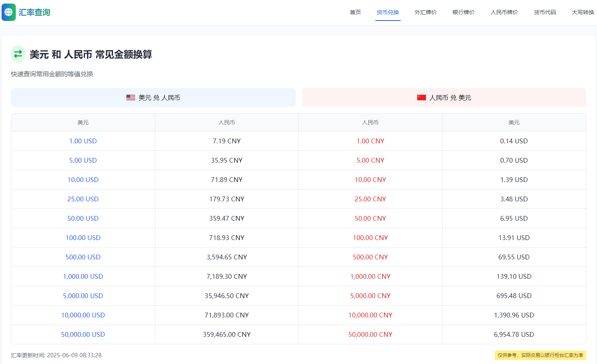Viewport: 597px width, 364px height.
Task: Click the 1,000.00 USD link
Action: coord(83,276)
